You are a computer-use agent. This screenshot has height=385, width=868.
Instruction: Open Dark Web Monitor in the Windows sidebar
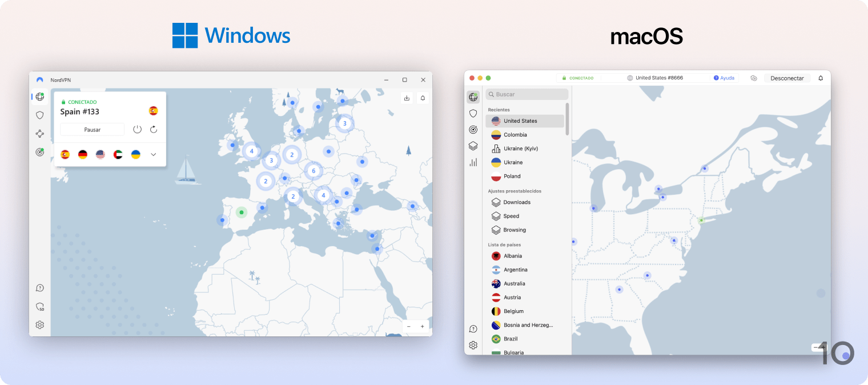pos(39,152)
